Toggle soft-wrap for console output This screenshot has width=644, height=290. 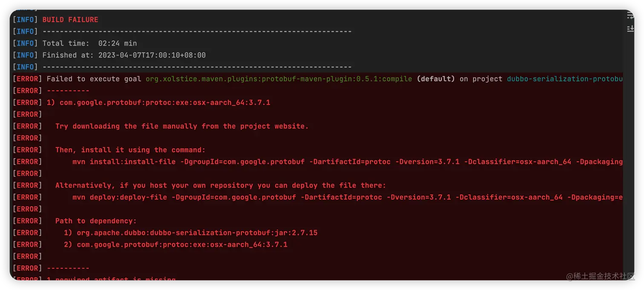point(630,16)
